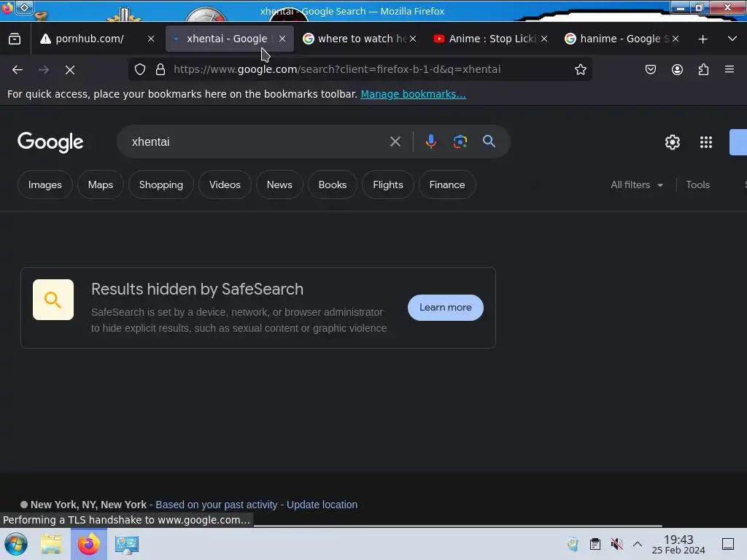Open the Firefox account icon
747x560 pixels.
point(677,69)
